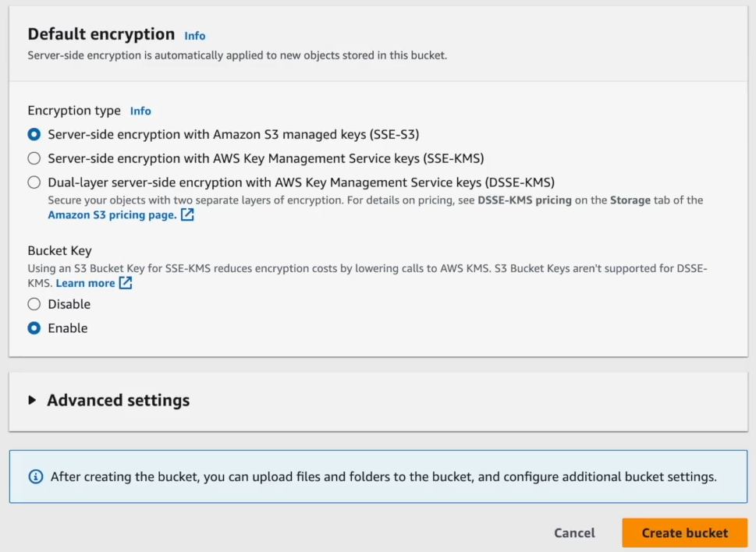Click the Info link next to Encryption type
Viewport: 756px width, 552px height.
click(x=140, y=111)
